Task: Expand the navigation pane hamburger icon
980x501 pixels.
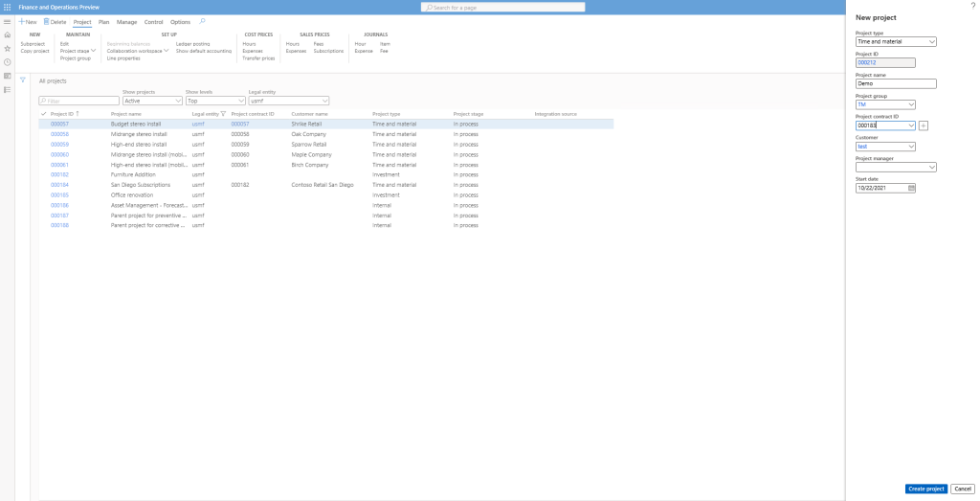Action: point(7,22)
